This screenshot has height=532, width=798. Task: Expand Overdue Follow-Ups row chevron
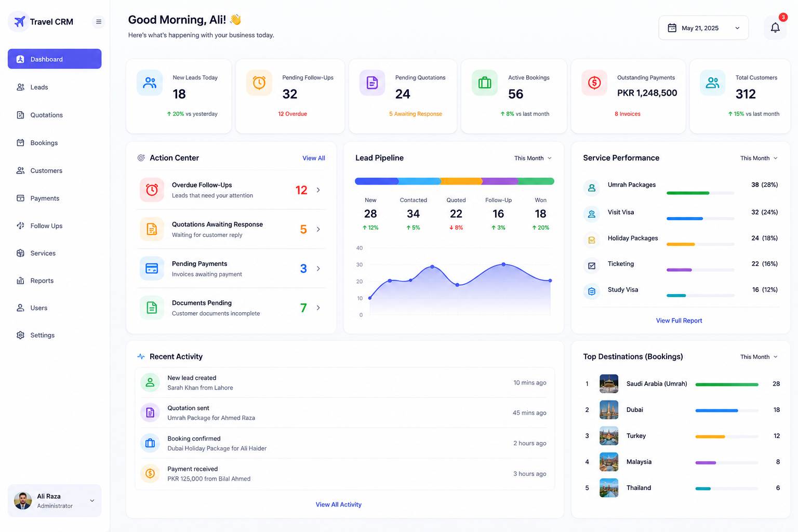click(x=318, y=190)
